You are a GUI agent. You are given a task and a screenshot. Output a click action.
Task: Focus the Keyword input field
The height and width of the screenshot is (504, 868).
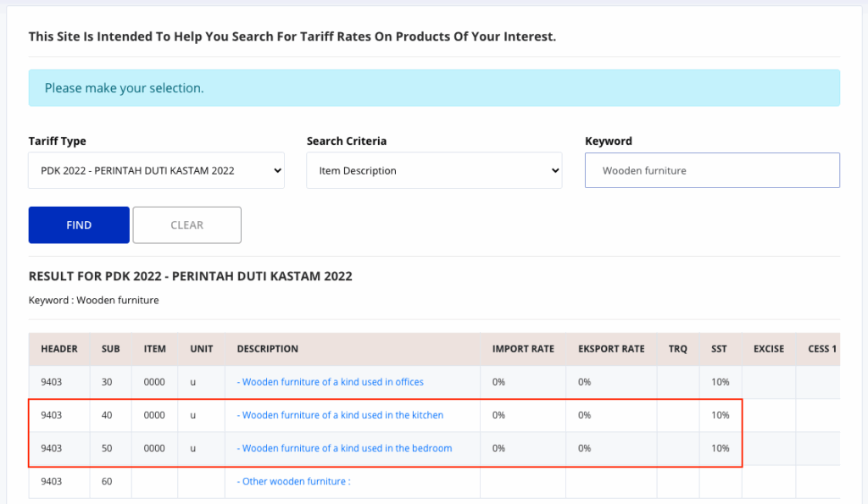point(712,170)
